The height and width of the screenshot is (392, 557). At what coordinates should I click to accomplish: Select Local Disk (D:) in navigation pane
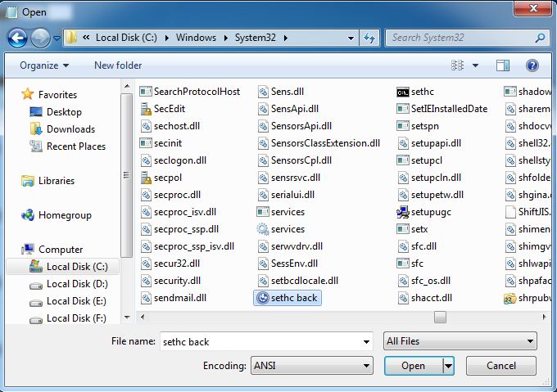(x=69, y=284)
